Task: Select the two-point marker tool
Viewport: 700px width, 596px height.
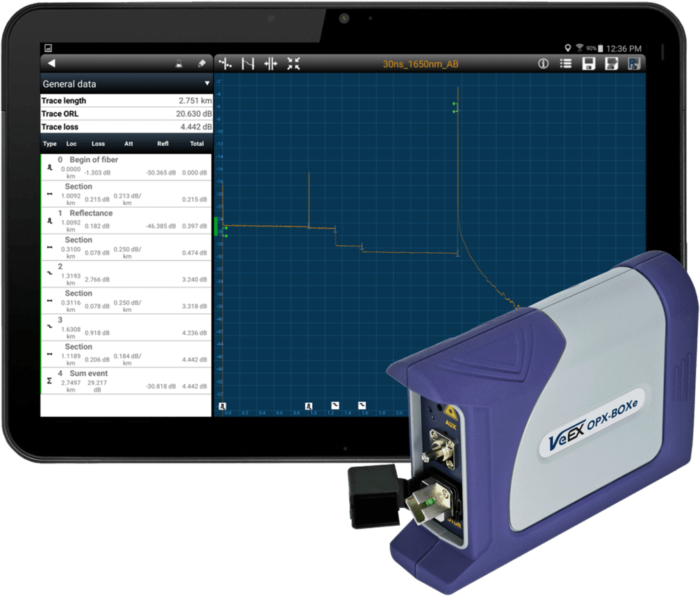Action: tap(247, 64)
